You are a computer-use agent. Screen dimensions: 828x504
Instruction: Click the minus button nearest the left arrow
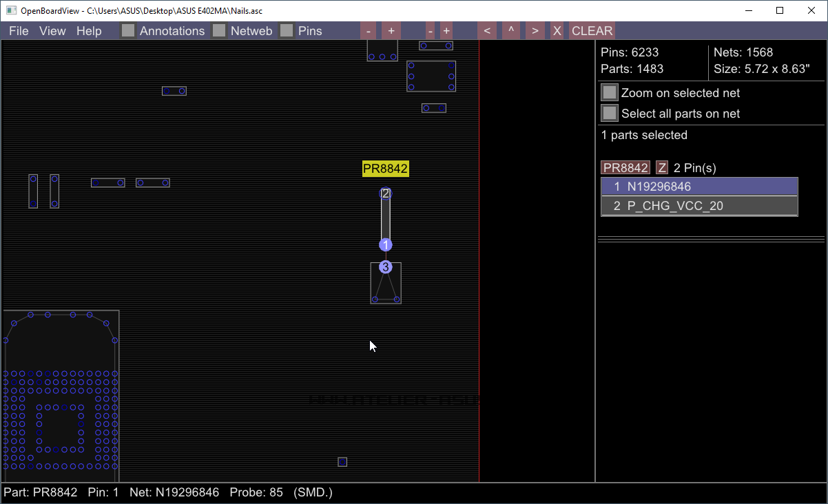[x=431, y=31]
